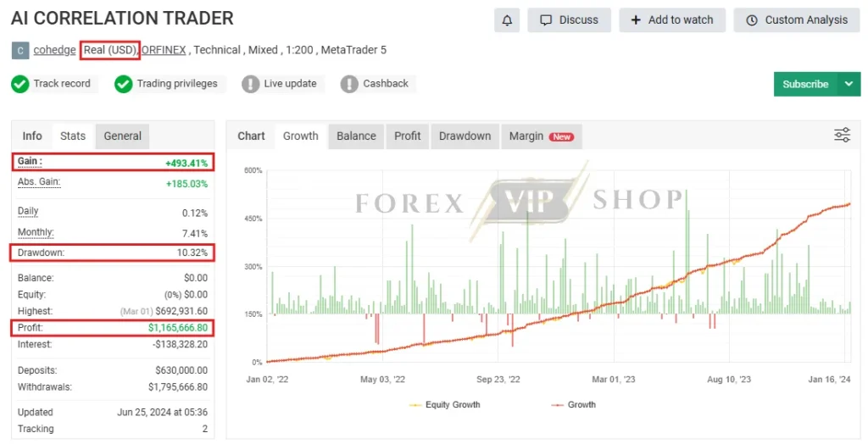The width and height of the screenshot is (868, 444).
Task: Switch to the General tab
Action: click(x=122, y=136)
